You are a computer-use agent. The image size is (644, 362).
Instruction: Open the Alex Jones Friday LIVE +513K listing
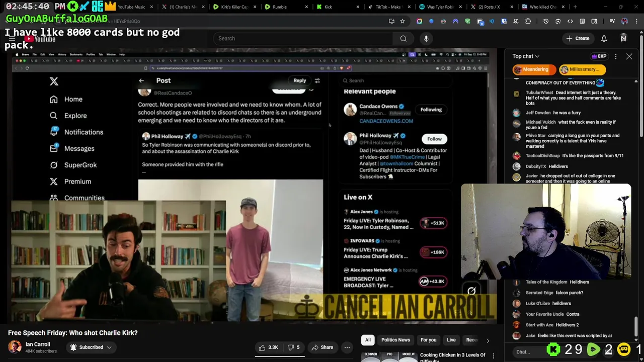[x=395, y=219]
